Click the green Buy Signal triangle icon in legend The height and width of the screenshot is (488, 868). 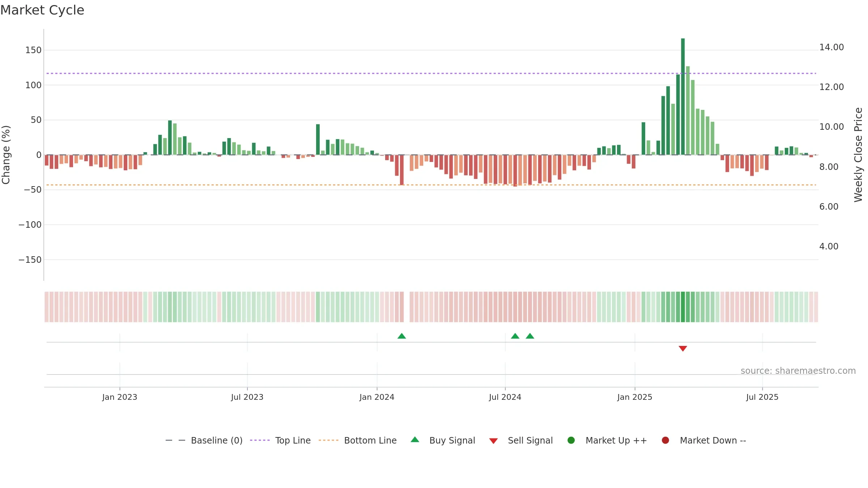(x=415, y=440)
